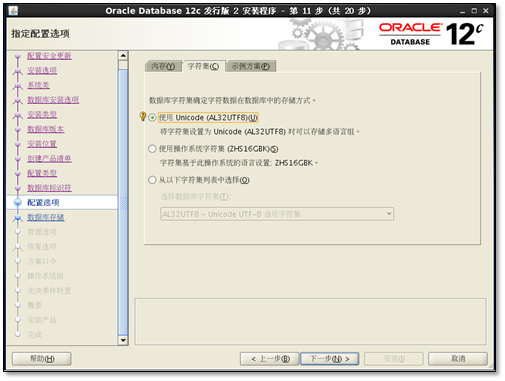Image resolution: width=505 pixels, height=381 pixels.
Task: Click the sidebar scrollbar up arrow
Action: pyautogui.click(x=123, y=55)
